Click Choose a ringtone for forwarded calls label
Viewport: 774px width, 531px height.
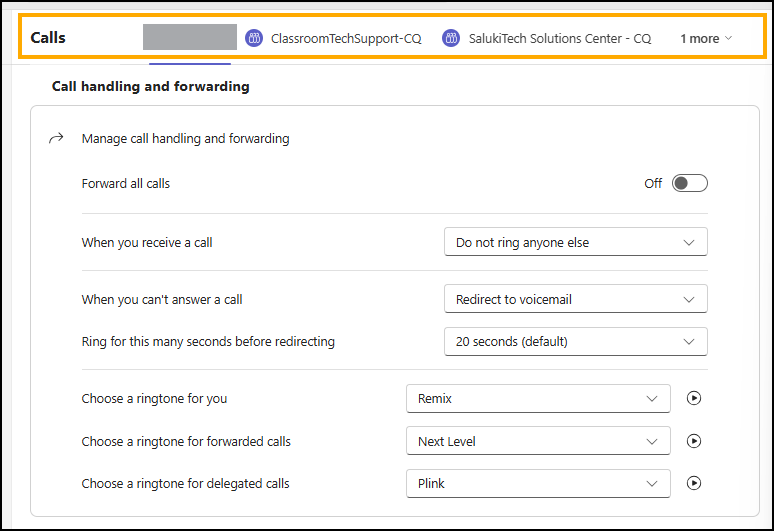pos(186,441)
